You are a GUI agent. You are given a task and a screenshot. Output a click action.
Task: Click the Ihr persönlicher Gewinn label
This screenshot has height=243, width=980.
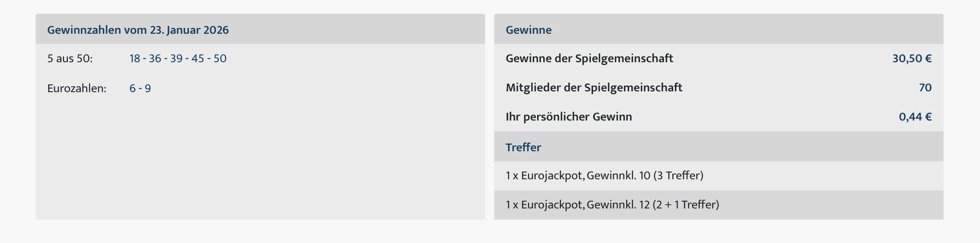pyautogui.click(x=569, y=117)
